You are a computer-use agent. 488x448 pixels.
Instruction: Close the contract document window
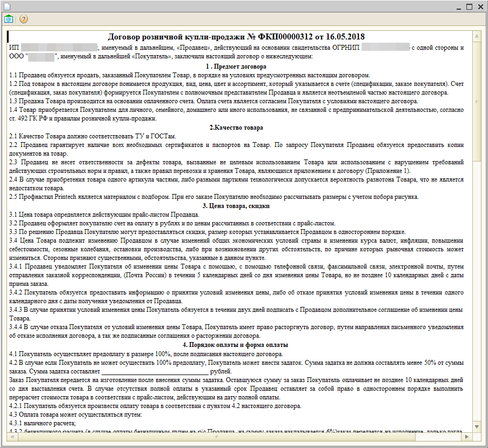click(480, 7)
